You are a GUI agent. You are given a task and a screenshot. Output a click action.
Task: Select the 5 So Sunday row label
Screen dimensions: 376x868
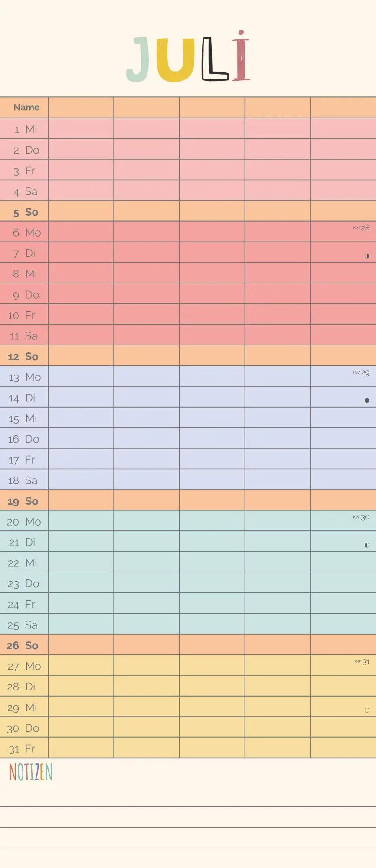pos(26,212)
